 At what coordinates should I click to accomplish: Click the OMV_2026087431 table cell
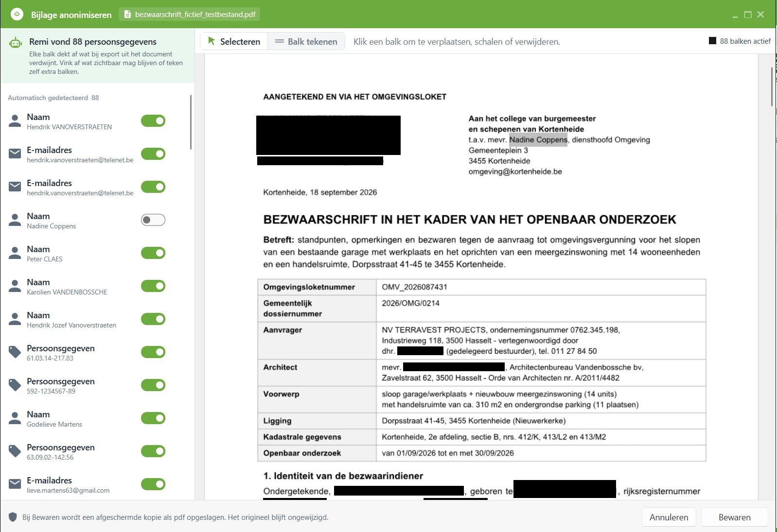pyautogui.click(x=541, y=287)
